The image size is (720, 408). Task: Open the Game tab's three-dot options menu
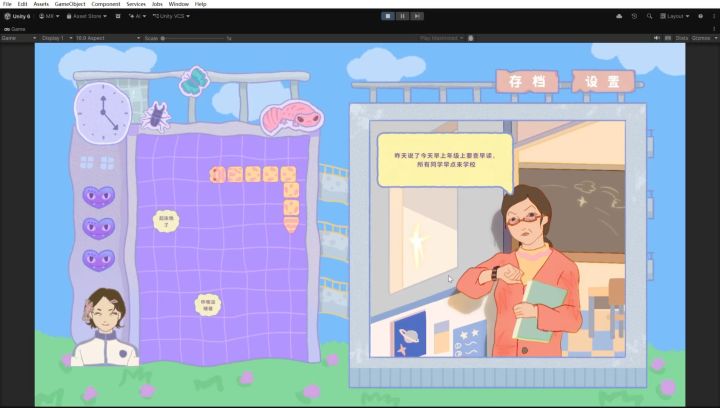pos(714,29)
